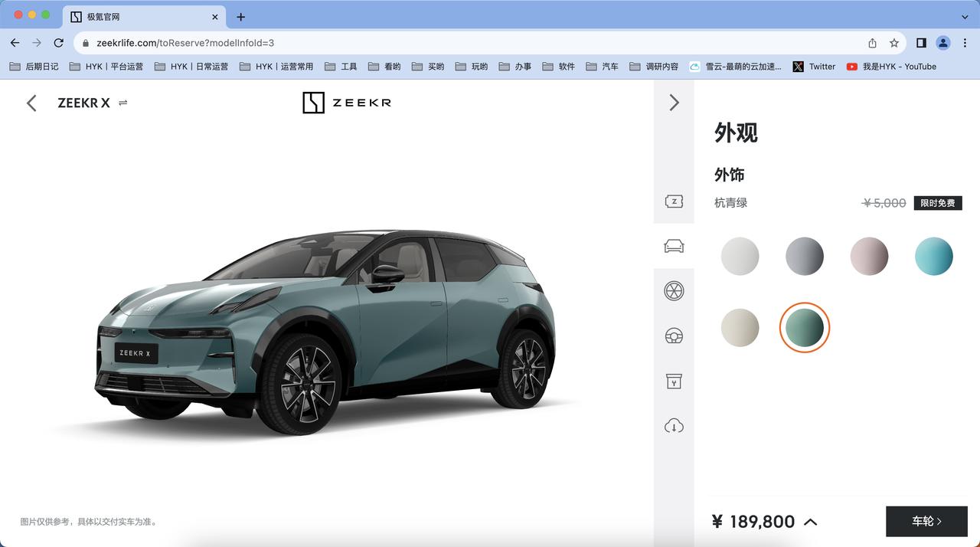Click the 杭青绿 color name label
The width and height of the screenshot is (980, 547).
(731, 203)
